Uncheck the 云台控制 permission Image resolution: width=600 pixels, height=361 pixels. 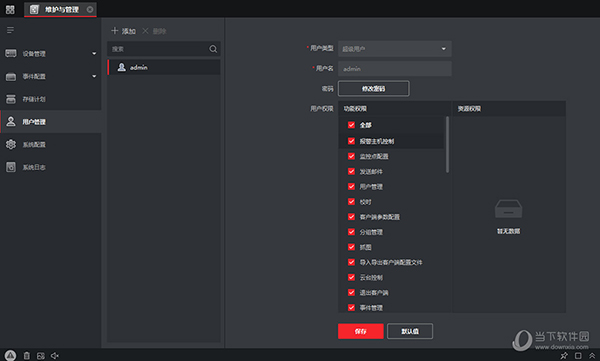[x=351, y=277]
